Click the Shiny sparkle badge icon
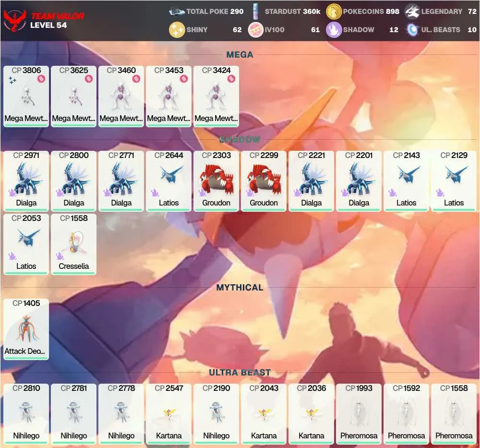The height and width of the screenshot is (448, 480). [x=177, y=30]
